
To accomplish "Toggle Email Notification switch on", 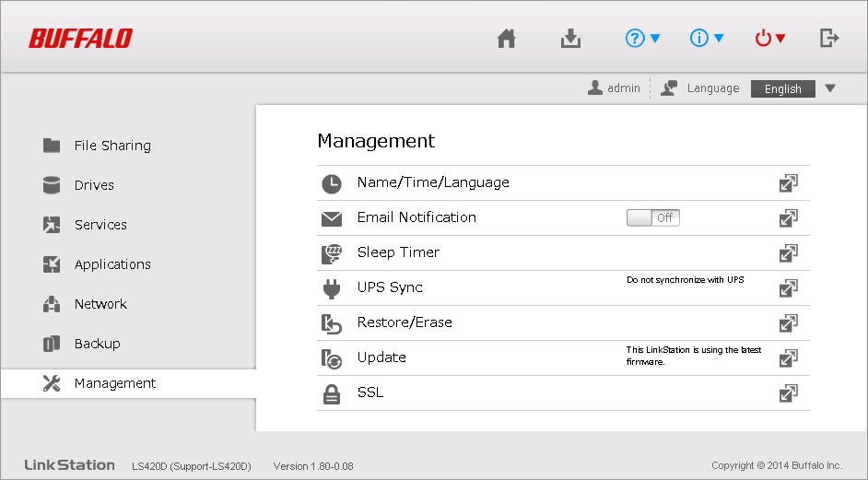I will (x=652, y=218).
